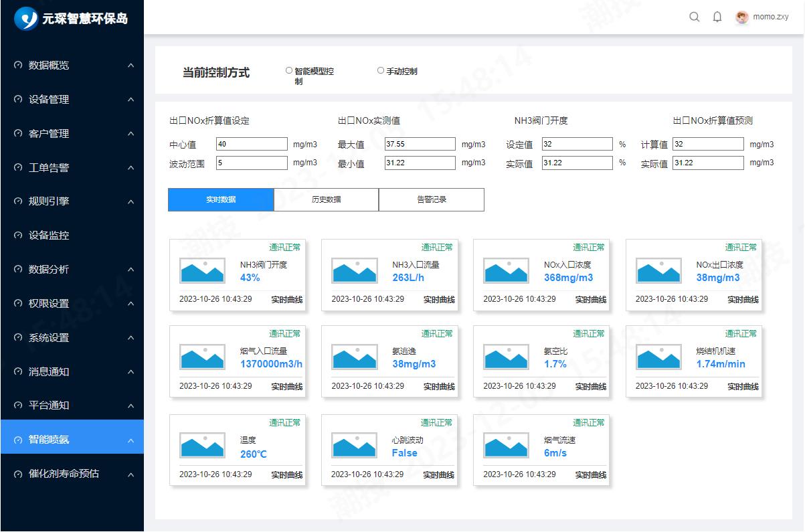The image size is (805, 532).
Task: Select the 智能模型控制 radio button
Action: click(x=289, y=70)
